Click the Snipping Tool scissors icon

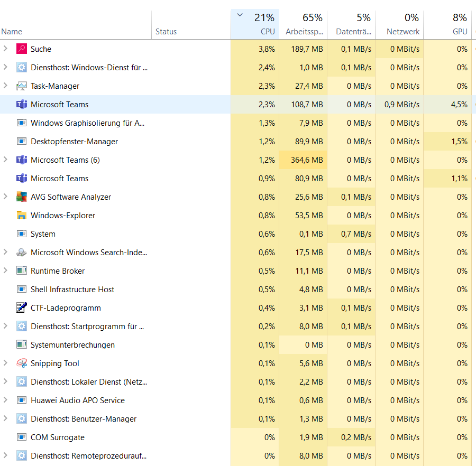(x=22, y=363)
